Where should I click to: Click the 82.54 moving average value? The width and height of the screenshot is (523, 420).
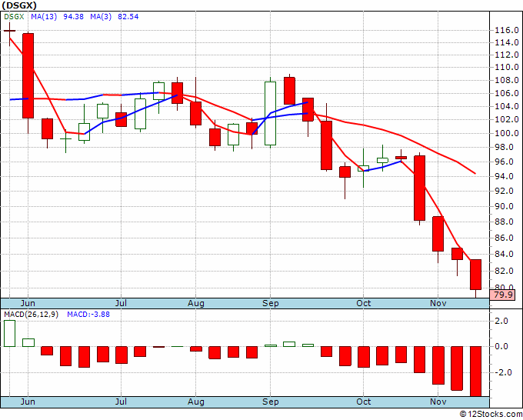coord(128,16)
